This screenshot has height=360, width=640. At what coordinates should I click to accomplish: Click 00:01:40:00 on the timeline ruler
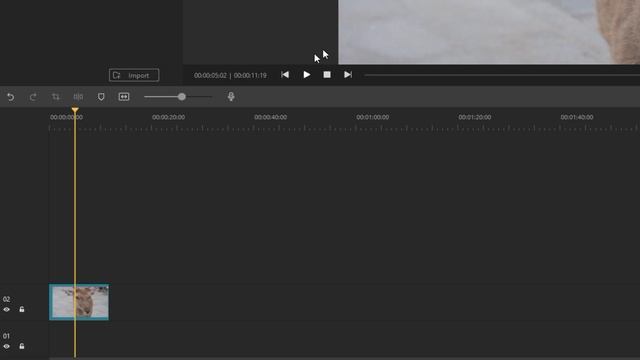(577, 117)
